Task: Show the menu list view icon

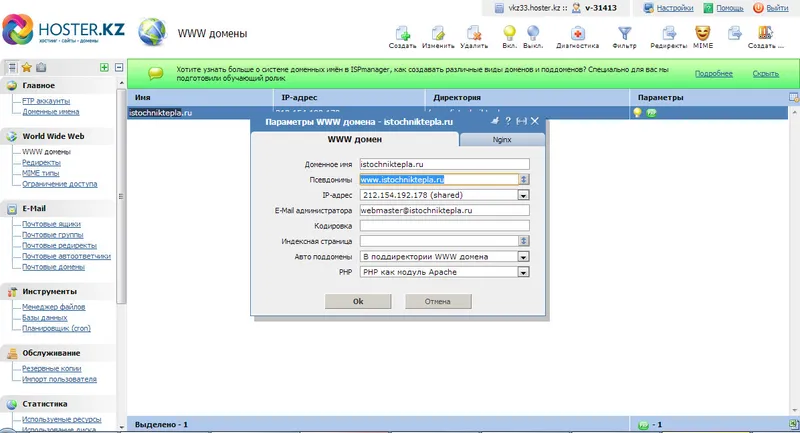Action: [12, 67]
